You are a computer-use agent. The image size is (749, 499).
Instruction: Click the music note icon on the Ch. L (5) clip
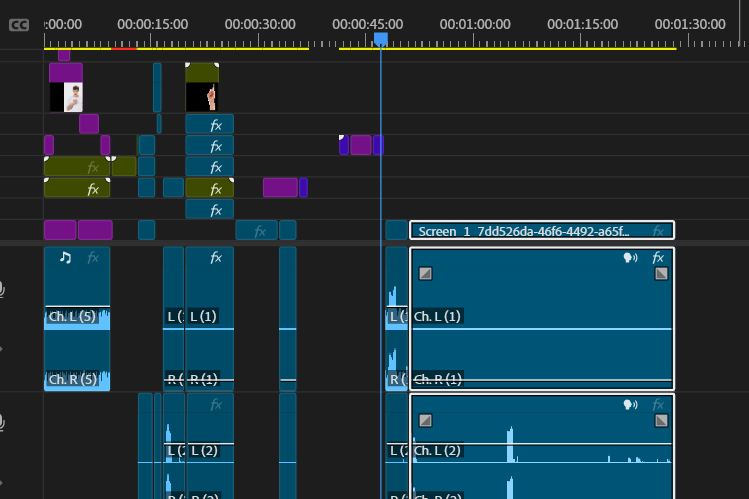65,258
